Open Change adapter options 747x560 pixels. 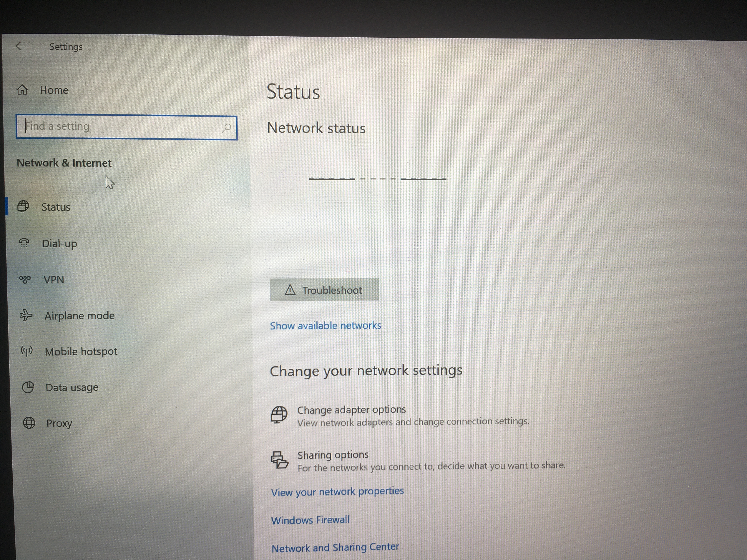point(351,409)
